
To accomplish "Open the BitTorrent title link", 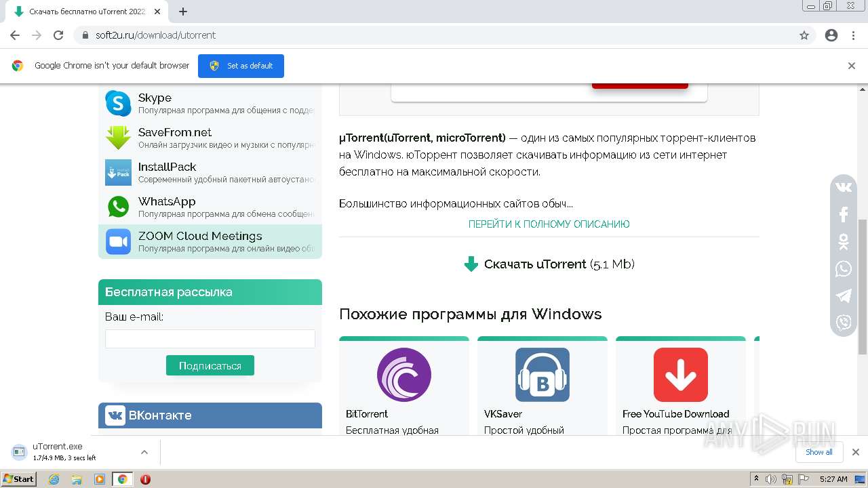I will tap(367, 414).
